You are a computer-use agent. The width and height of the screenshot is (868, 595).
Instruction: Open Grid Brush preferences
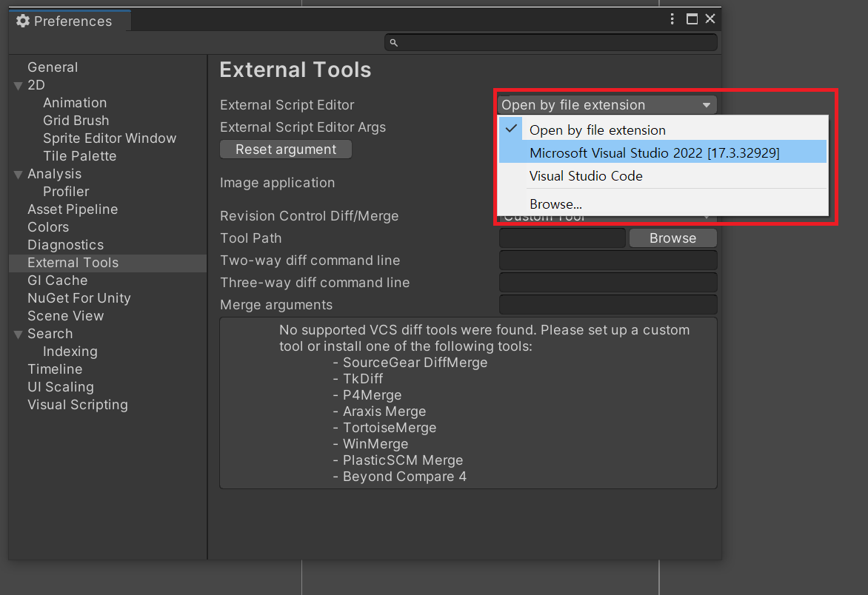pyautogui.click(x=76, y=121)
